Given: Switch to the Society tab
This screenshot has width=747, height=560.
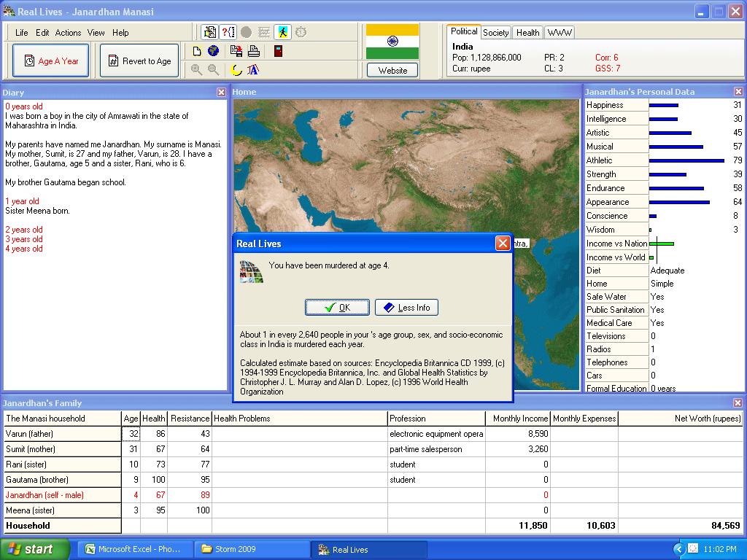Looking at the screenshot, I should click(x=495, y=32).
